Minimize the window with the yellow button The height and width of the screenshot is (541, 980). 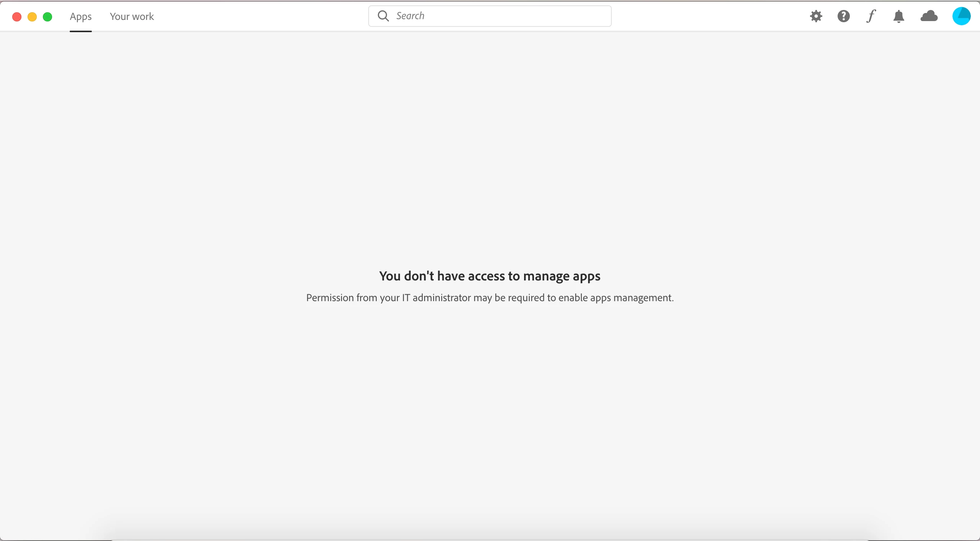(x=32, y=17)
